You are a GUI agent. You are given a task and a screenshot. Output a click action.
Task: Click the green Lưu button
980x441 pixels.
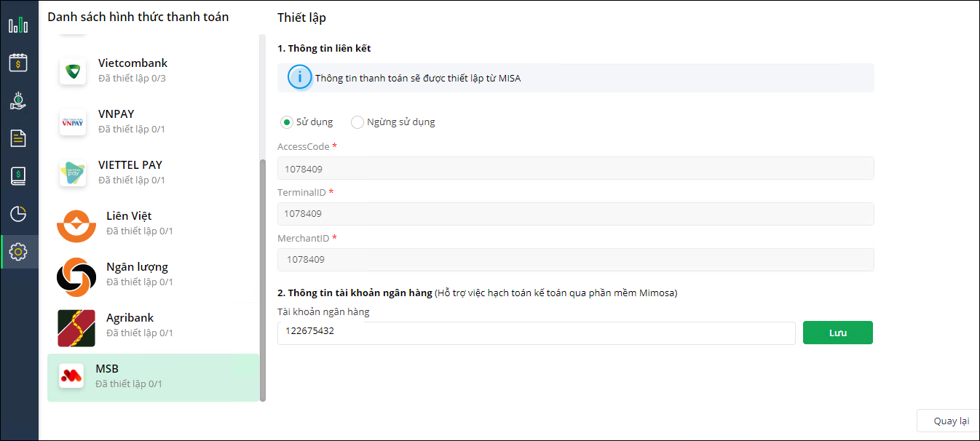(837, 333)
